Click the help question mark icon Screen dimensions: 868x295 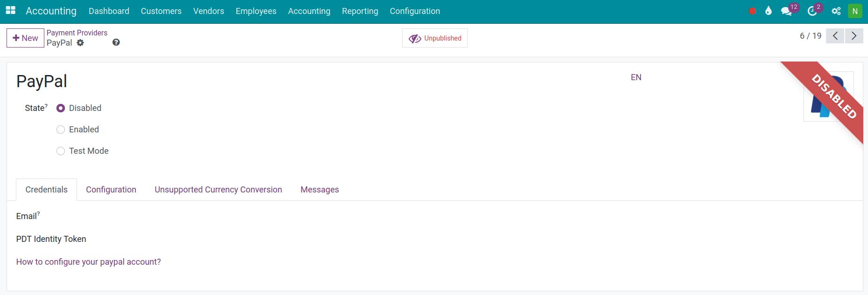116,42
